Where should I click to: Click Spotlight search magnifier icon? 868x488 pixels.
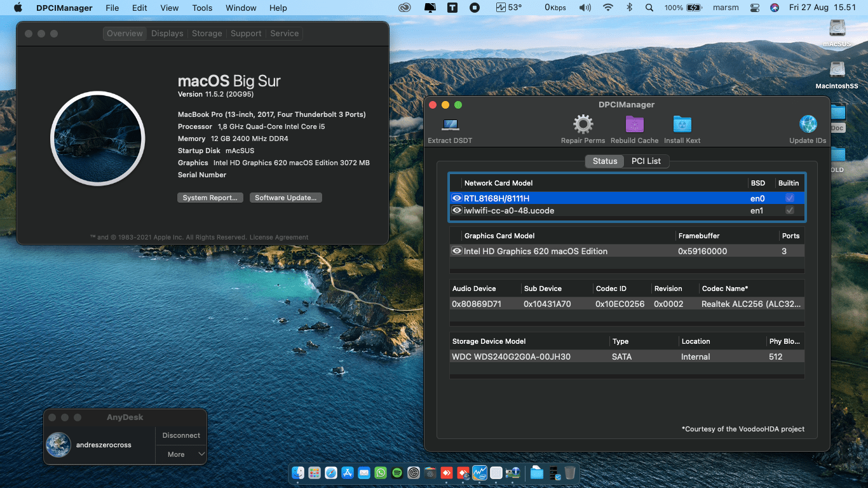(x=649, y=8)
